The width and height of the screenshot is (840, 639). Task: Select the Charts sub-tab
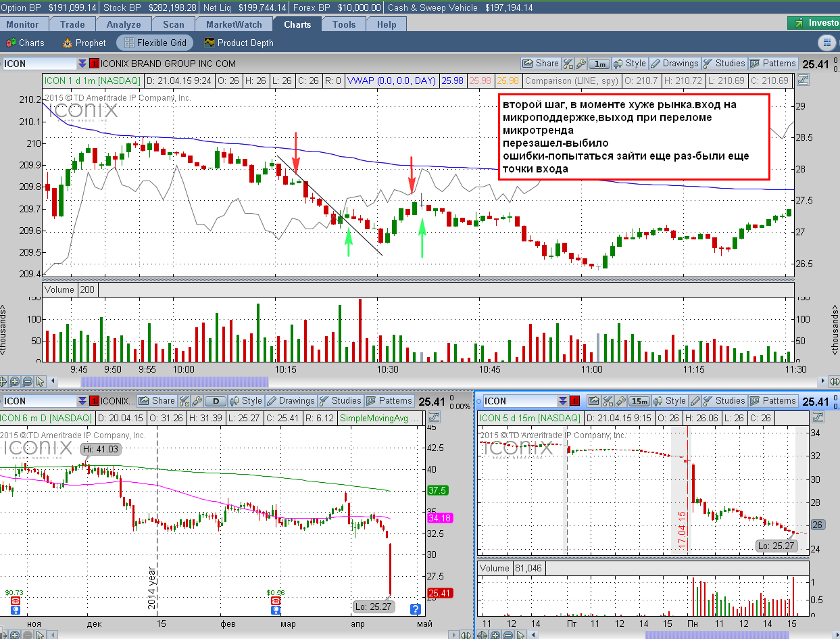[26, 43]
